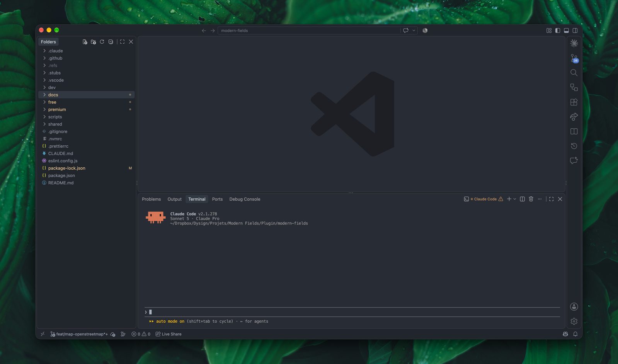Expand the docs folder

(86, 95)
